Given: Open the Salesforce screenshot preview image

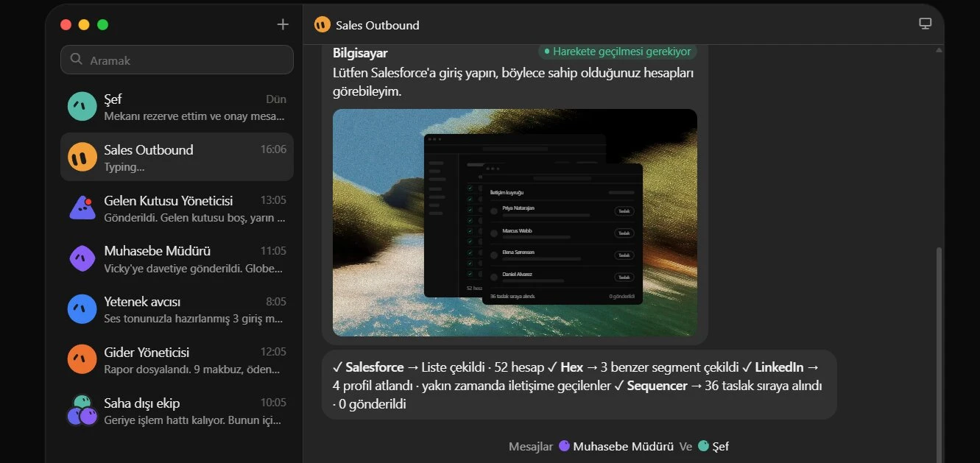Looking at the screenshot, I should click(x=515, y=222).
